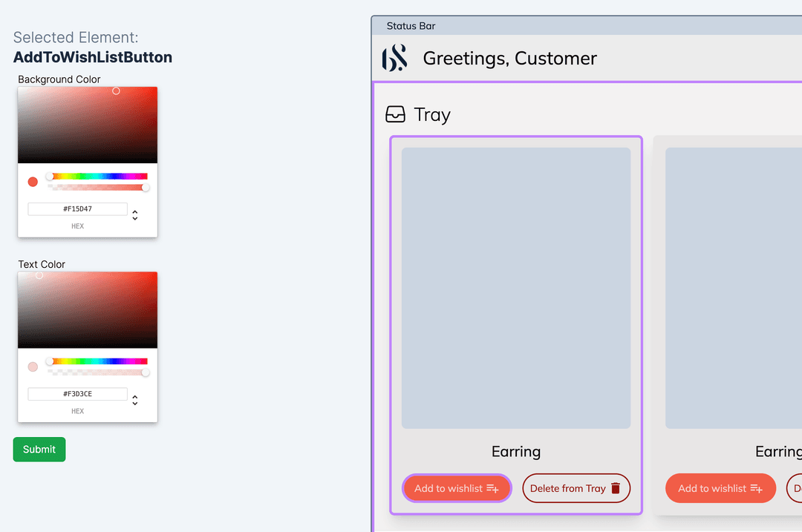Click the up stepper arrow beside the #F15D47 field
The width and height of the screenshot is (802, 532).
point(134,211)
